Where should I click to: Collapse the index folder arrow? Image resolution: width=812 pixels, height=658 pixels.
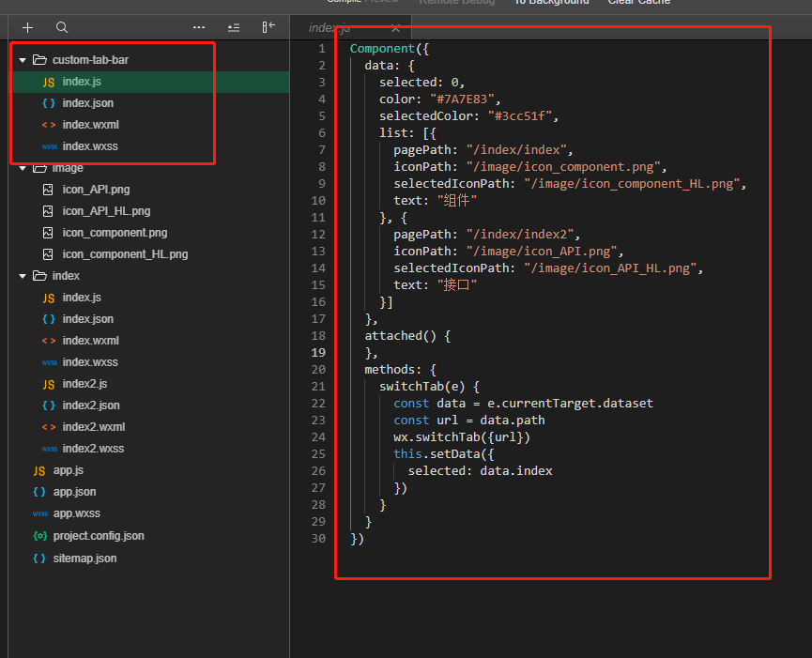pyautogui.click(x=23, y=276)
